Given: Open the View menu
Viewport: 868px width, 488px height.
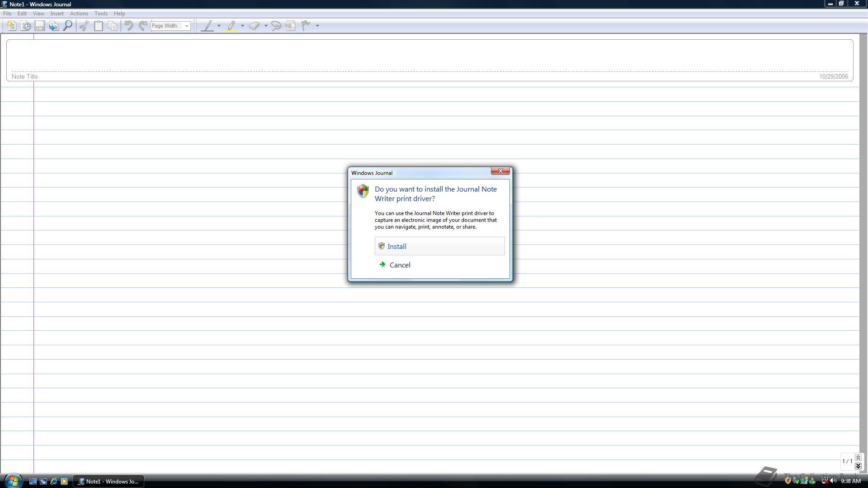Looking at the screenshot, I should tap(38, 14).
